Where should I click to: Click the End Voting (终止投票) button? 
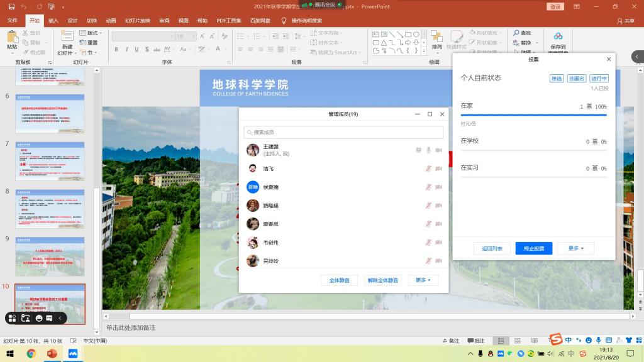tap(534, 248)
